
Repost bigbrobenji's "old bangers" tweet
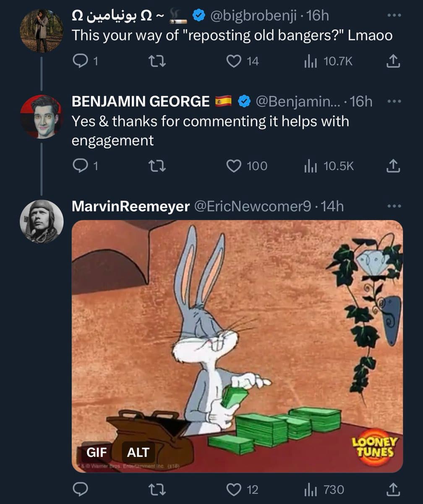click(158, 62)
